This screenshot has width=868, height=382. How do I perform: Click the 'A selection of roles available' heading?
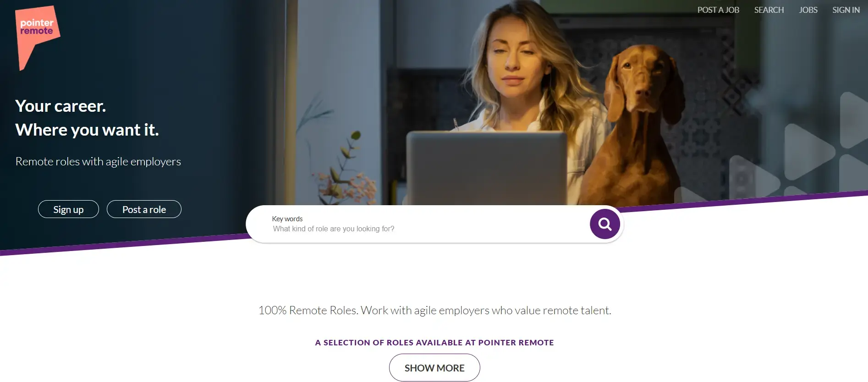(434, 343)
